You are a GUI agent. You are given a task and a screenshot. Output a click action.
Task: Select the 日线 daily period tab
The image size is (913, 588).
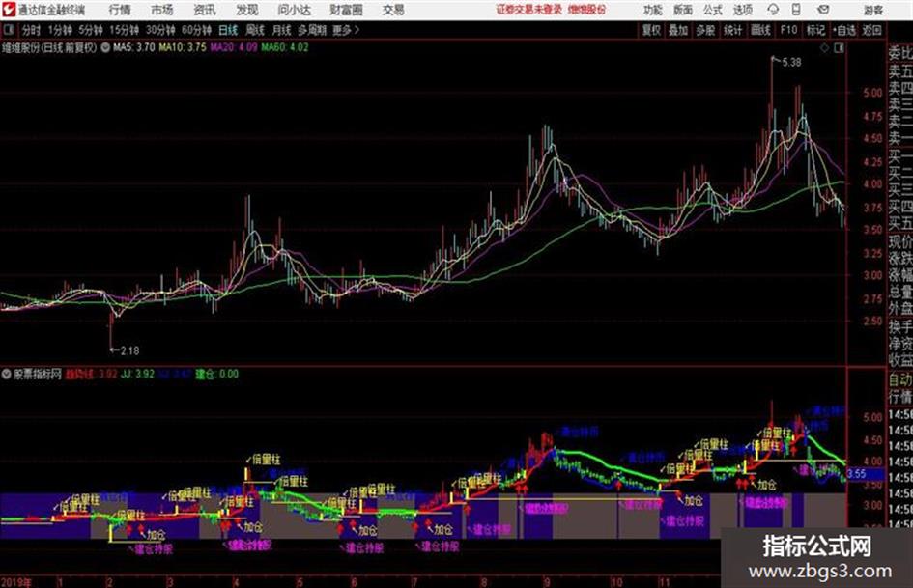[228, 30]
